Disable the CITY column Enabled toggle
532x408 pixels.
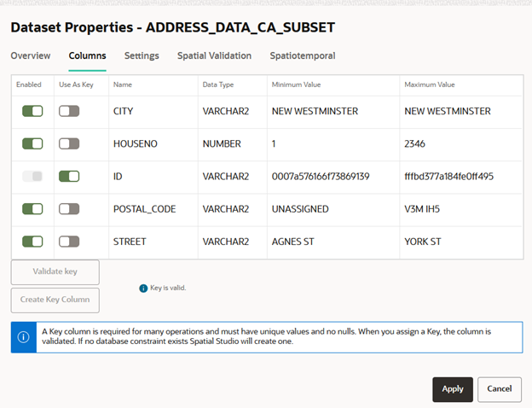point(32,112)
